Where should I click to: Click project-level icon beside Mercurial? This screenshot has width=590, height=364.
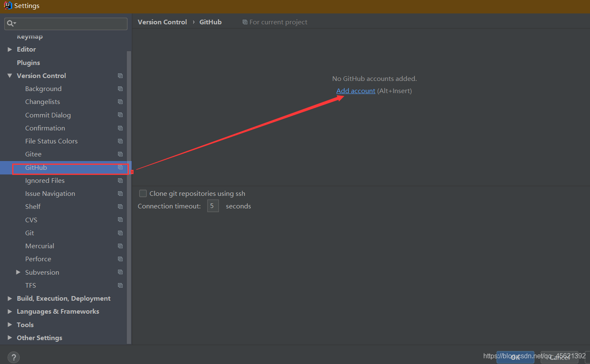tap(120, 246)
